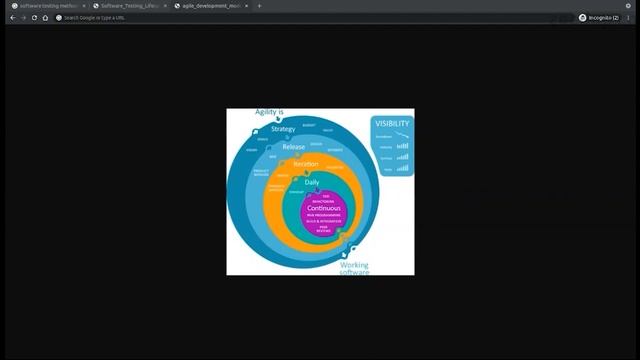Switch to the 'software testing metho' tab
The height and width of the screenshot is (360, 640).
pyautogui.click(x=48, y=6)
